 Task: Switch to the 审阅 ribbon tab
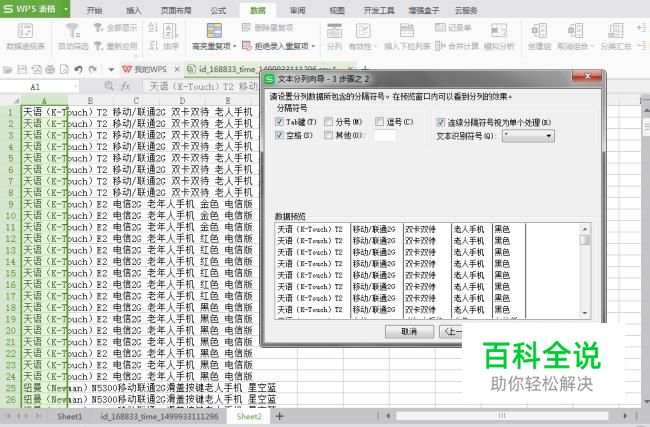click(x=297, y=10)
